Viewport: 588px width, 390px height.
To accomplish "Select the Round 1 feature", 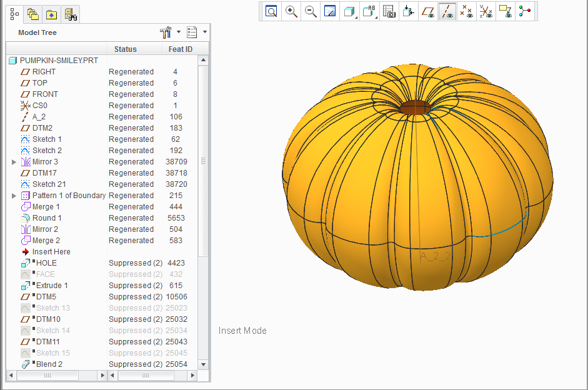I will click(47, 218).
